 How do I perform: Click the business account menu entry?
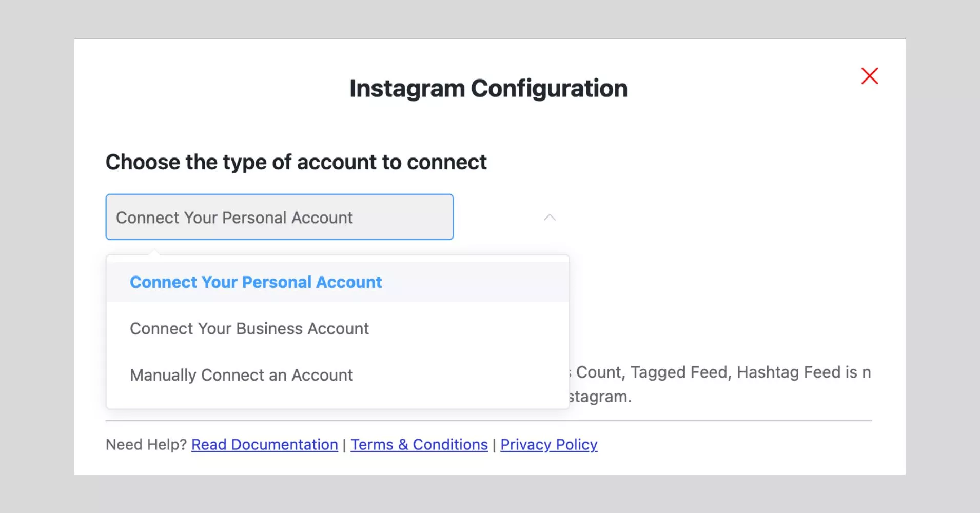[250, 328]
